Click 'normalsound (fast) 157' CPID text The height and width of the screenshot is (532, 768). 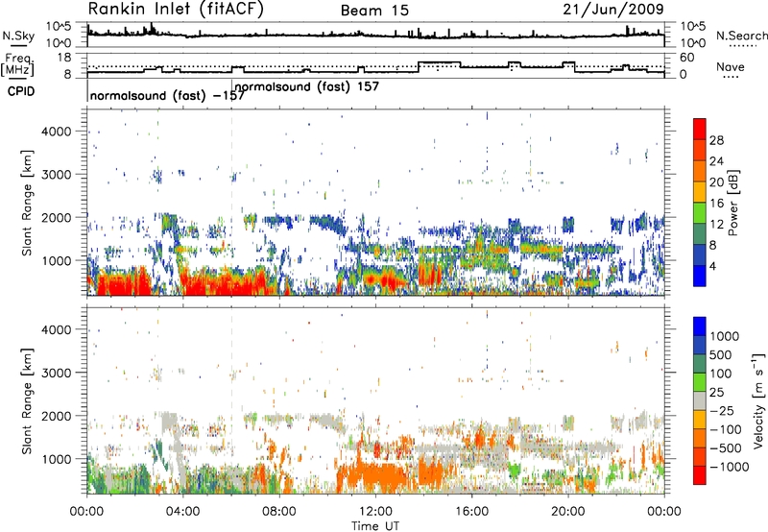point(306,86)
